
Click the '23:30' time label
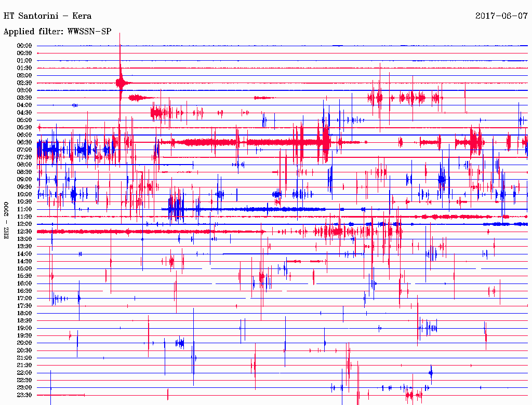tap(24, 395)
